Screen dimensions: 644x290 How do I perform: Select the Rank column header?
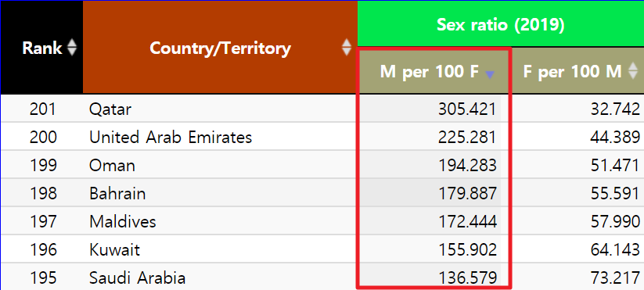pos(41,47)
